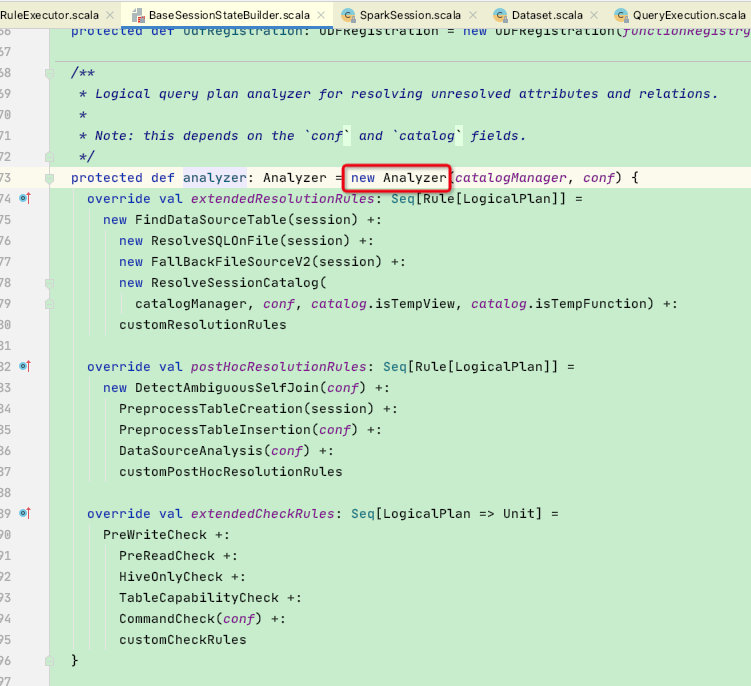Click on DetectAmbiguousSelfJoin
Screen dimensions: 751x686
coord(227,388)
